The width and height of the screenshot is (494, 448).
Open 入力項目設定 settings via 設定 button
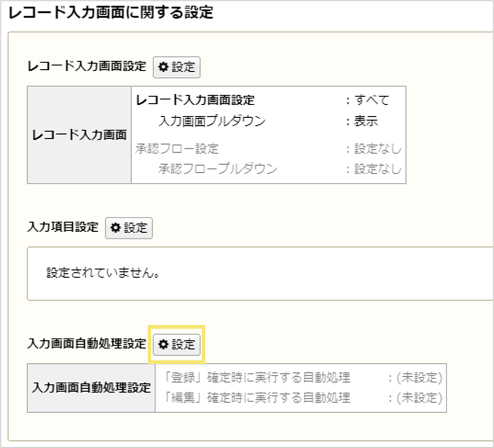(128, 228)
